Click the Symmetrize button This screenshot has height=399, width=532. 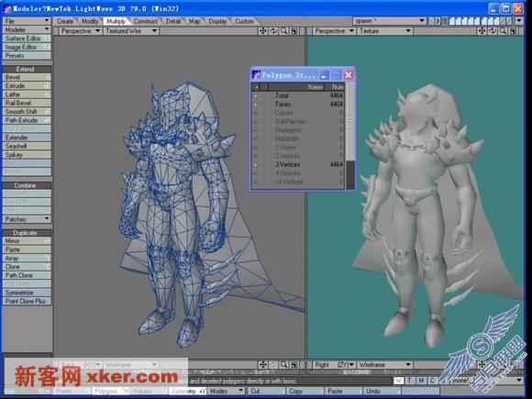pos(27,293)
